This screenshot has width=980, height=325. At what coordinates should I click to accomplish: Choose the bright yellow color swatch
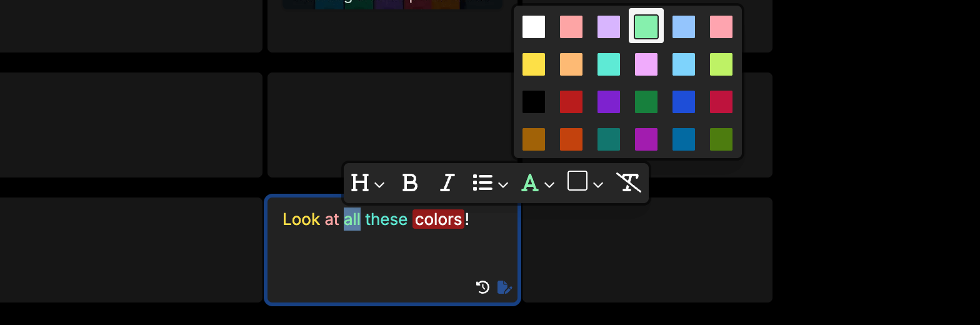pos(534,64)
